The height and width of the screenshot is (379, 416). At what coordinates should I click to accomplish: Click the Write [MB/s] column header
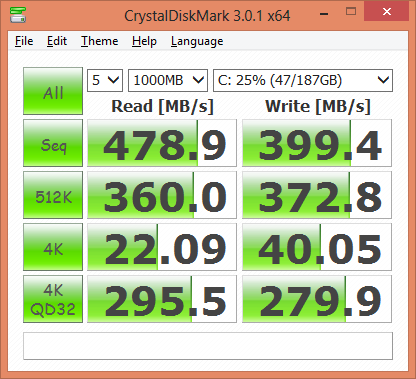(318, 107)
